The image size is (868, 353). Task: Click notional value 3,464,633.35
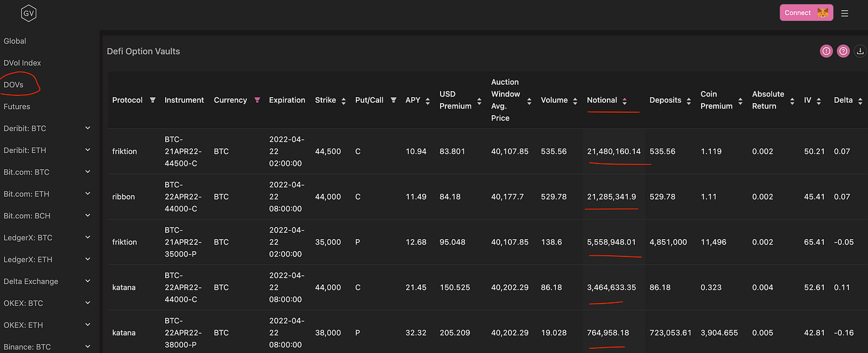[612, 287]
